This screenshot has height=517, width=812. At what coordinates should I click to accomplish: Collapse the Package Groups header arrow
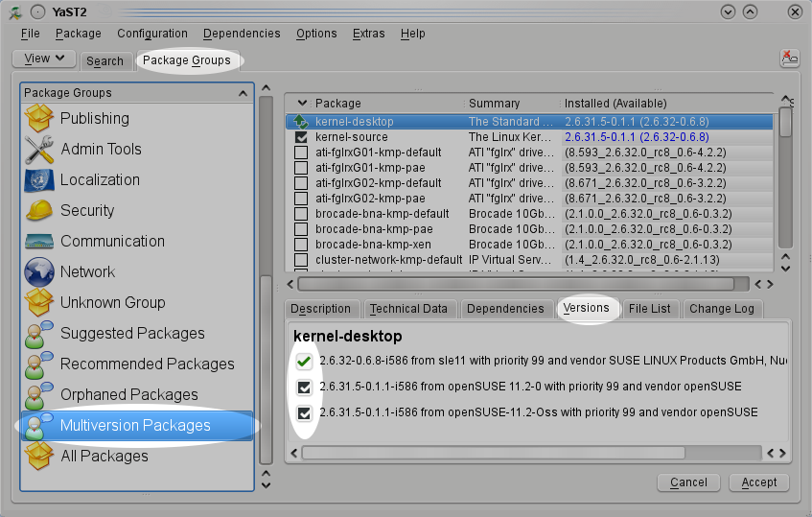(243, 93)
